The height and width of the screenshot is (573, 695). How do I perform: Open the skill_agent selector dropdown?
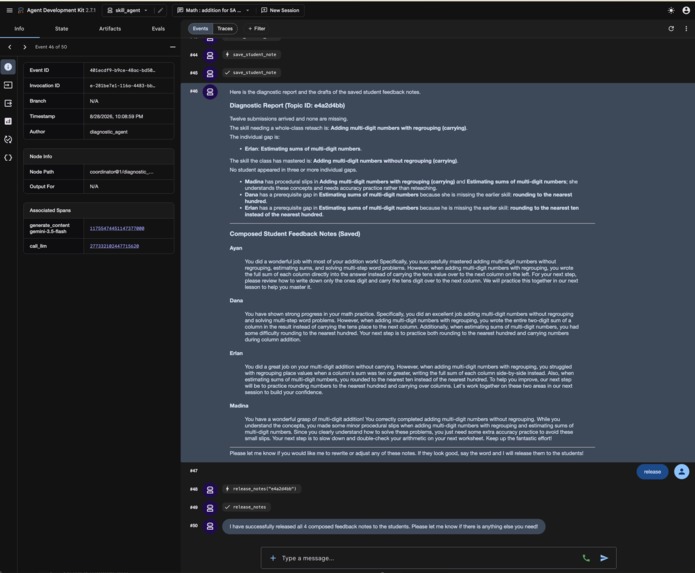pyautogui.click(x=128, y=10)
